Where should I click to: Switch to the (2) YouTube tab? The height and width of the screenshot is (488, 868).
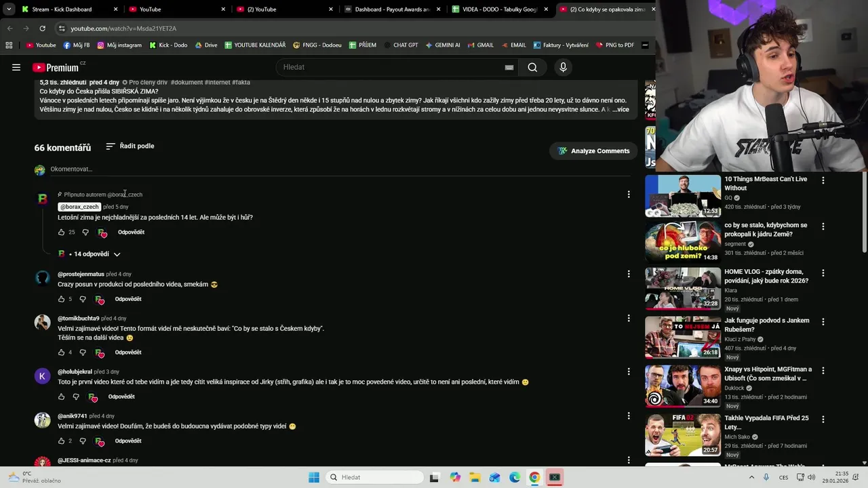coord(285,9)
